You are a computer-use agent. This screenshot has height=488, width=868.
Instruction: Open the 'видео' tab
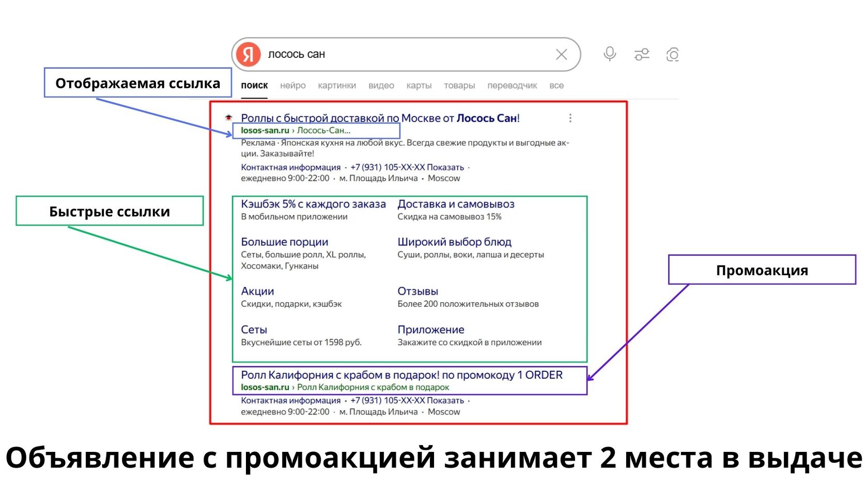(381, 86)
